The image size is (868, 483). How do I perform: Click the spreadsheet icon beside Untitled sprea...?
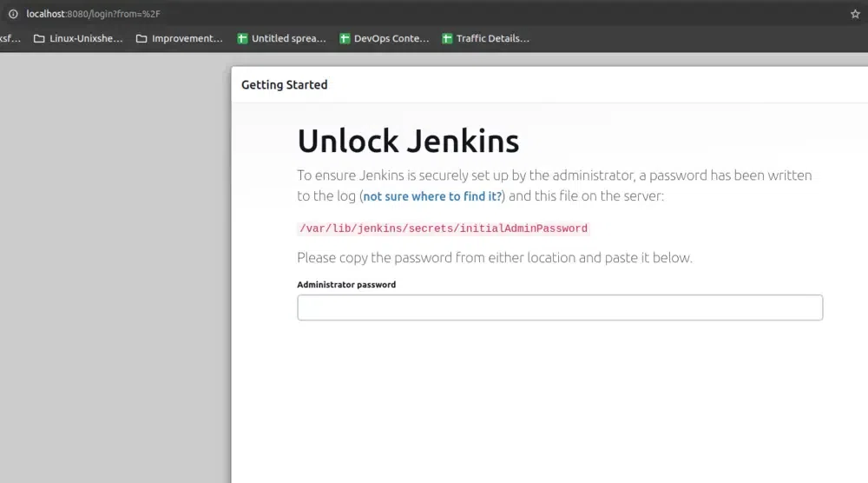242,38
